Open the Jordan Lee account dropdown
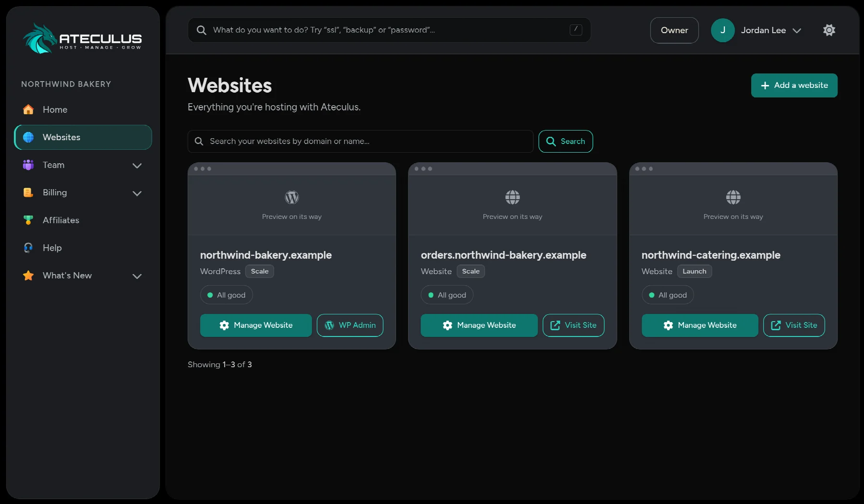The image size is (864, 504). tap(756, 30)
